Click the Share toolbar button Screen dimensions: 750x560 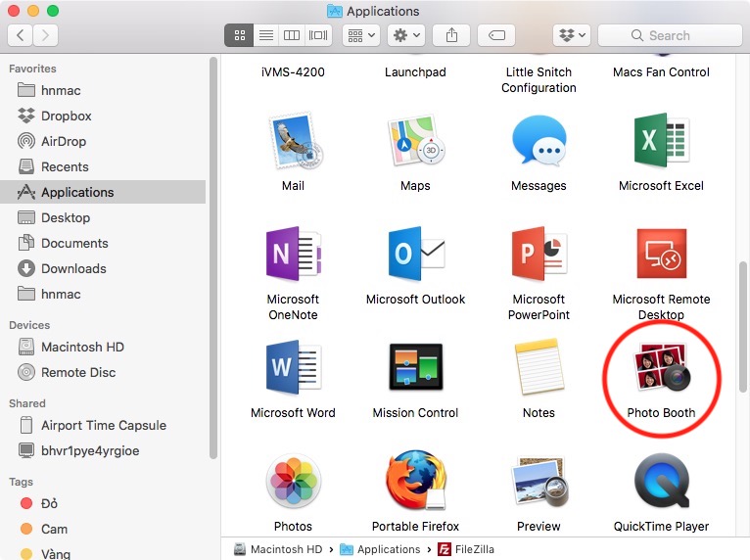(x=451, y=35)
